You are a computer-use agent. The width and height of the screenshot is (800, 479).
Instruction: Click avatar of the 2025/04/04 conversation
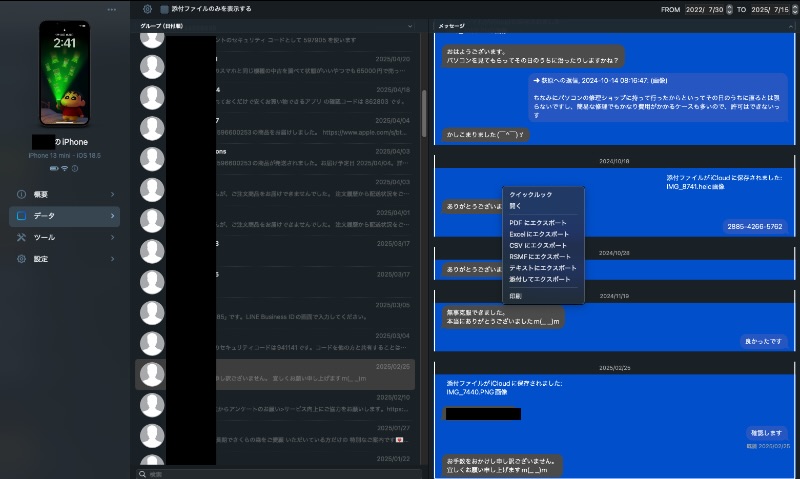(152, 129)
